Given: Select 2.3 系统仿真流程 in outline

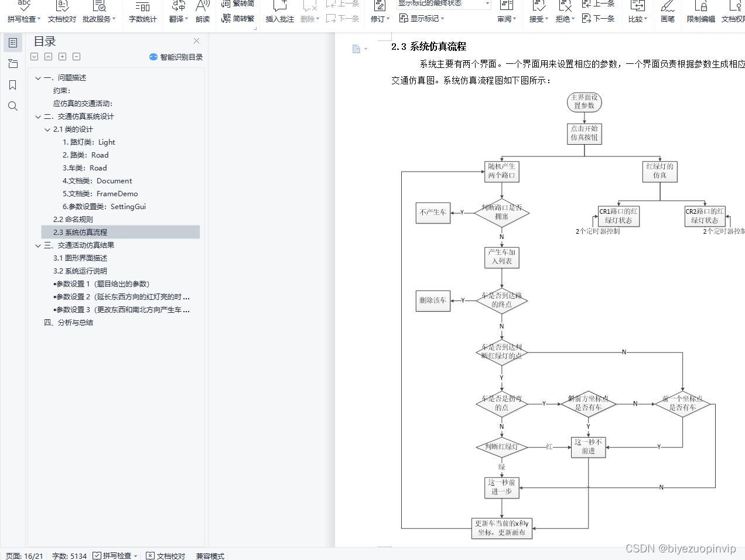Looking at the screenshot, I should 121,233.
